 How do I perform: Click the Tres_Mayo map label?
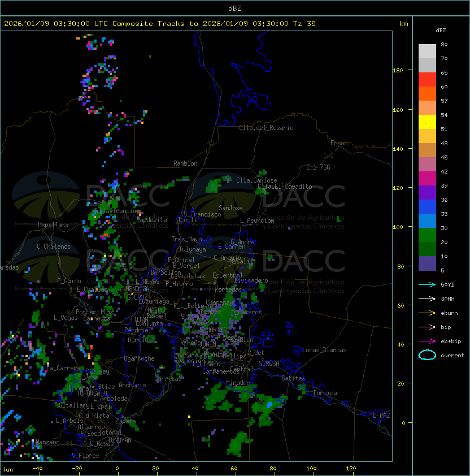[186, 239]
